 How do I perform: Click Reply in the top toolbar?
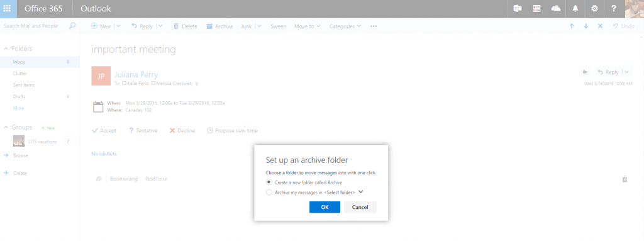(142, 26)
